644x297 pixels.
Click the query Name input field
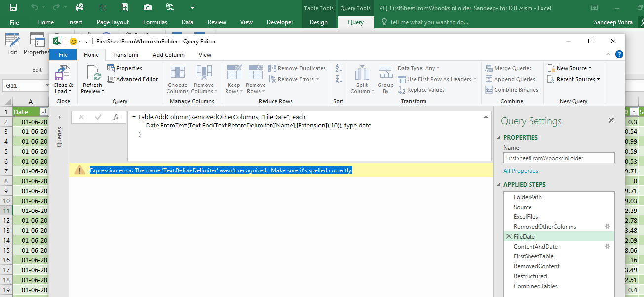[x=559, y=158]
